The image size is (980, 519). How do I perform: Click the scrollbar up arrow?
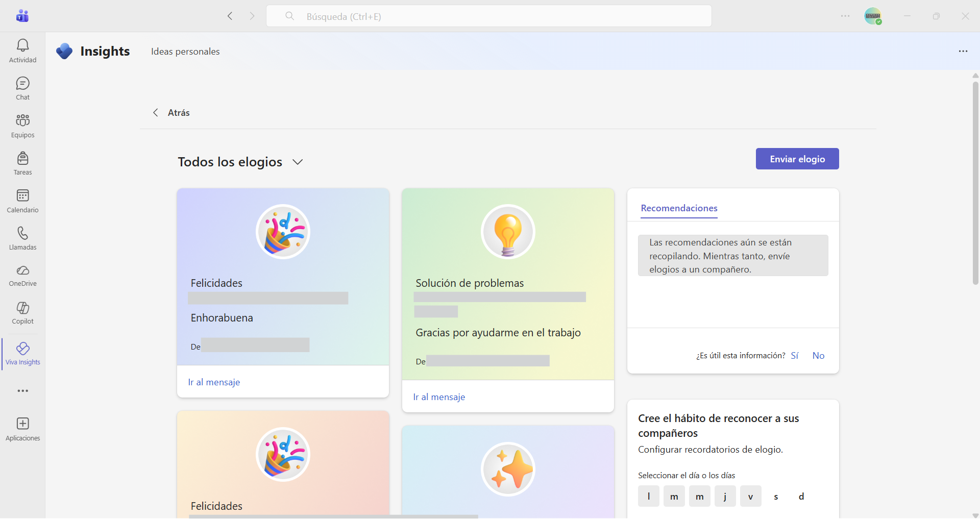975,76
